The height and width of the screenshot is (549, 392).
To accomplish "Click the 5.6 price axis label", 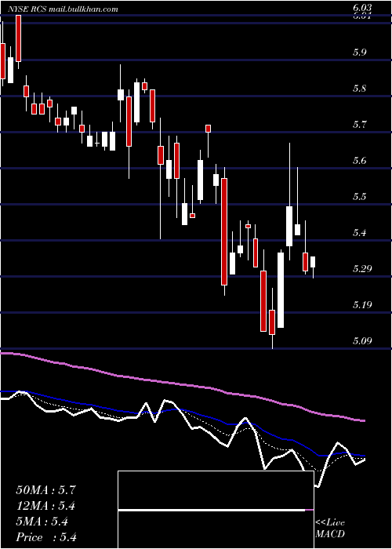I will [x=359, y=160].
